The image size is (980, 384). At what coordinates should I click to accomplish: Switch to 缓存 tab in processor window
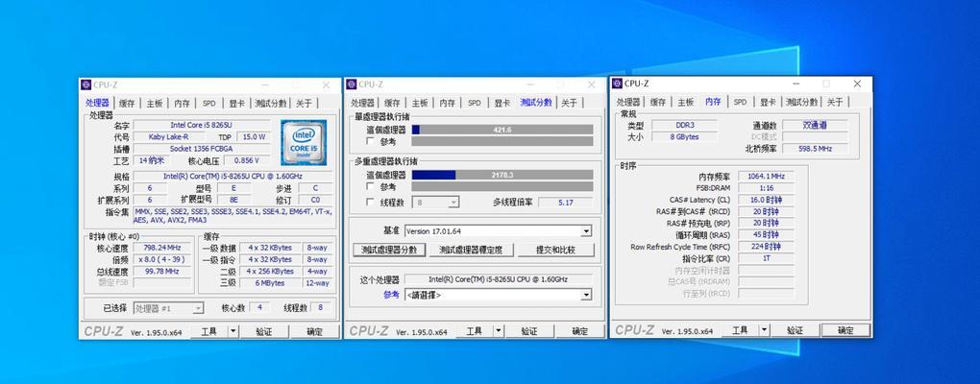[x=127, y=103]
